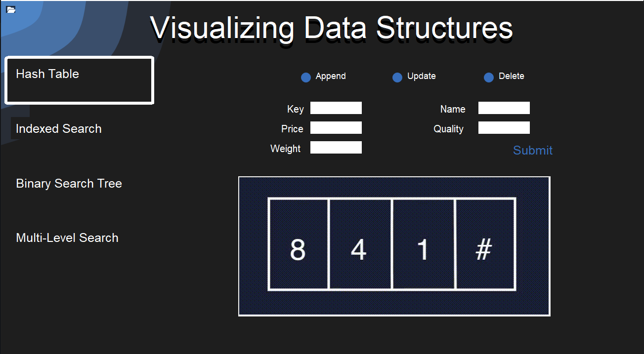Select the hash table cell containing 4
Viewport: 644px width, 354px height.
(x=361, y=243)
